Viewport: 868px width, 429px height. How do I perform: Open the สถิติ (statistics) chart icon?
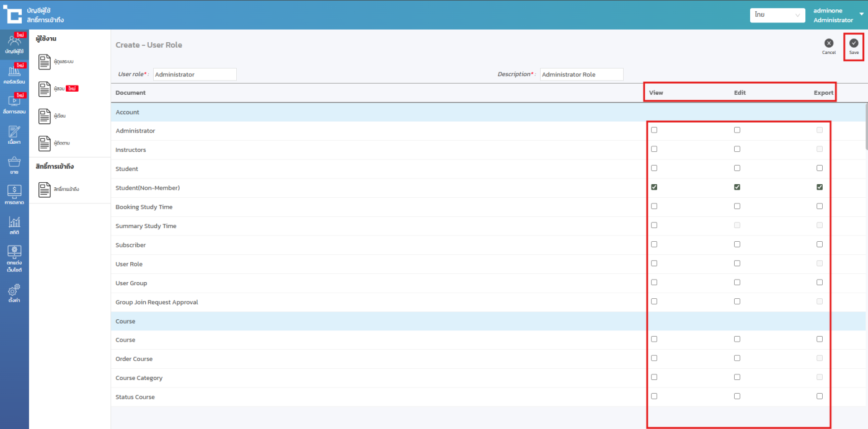pyautogui.click(x=14, y=224)
